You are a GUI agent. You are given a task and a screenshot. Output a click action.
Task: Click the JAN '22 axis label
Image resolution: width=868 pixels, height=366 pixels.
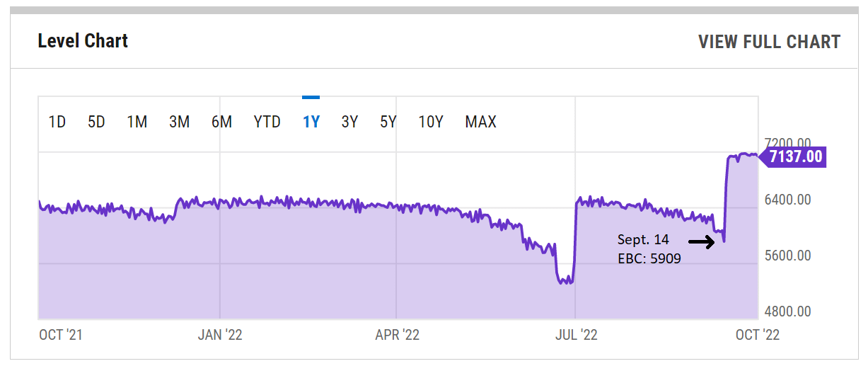tap(219, 335)
